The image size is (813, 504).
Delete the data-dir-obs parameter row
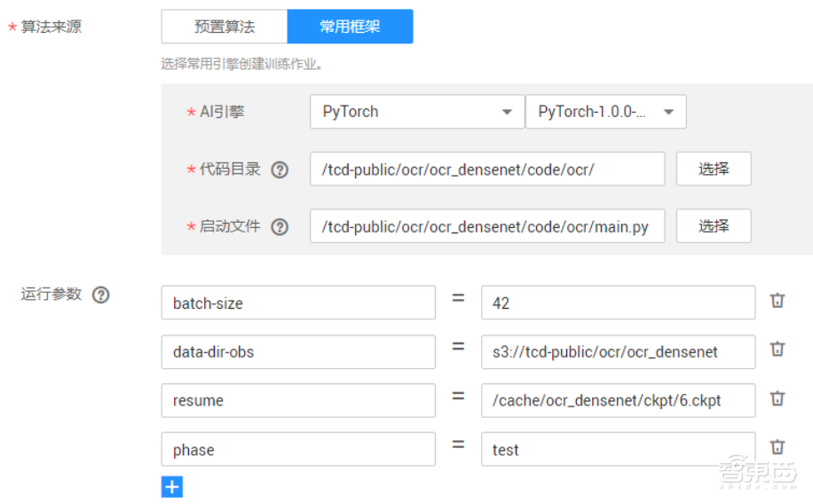coord(777,350)
